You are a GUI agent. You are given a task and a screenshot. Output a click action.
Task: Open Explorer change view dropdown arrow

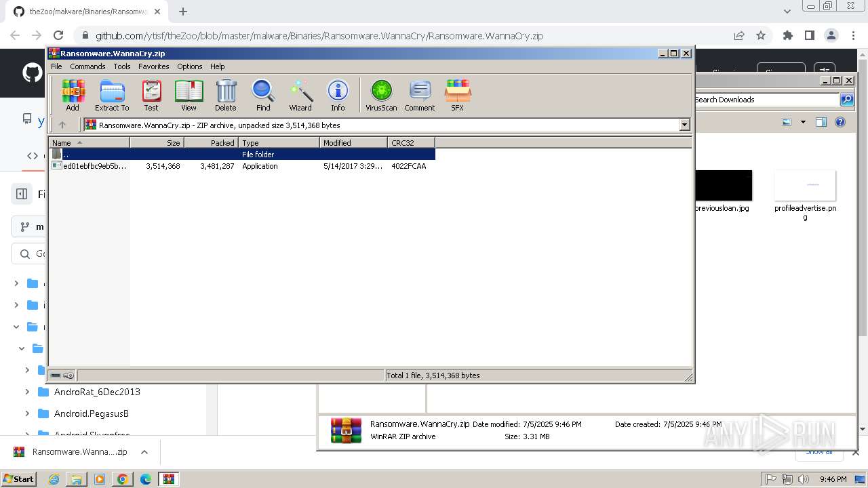point(803,122)
